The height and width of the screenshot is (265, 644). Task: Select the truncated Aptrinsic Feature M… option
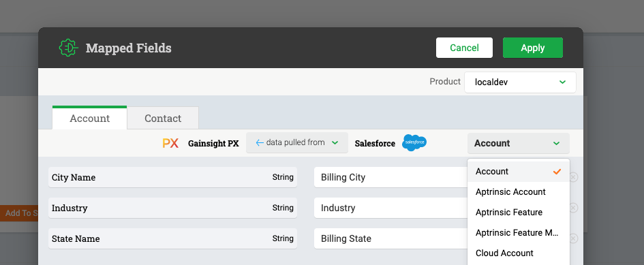pyautogui.click(x=519, y=232)
